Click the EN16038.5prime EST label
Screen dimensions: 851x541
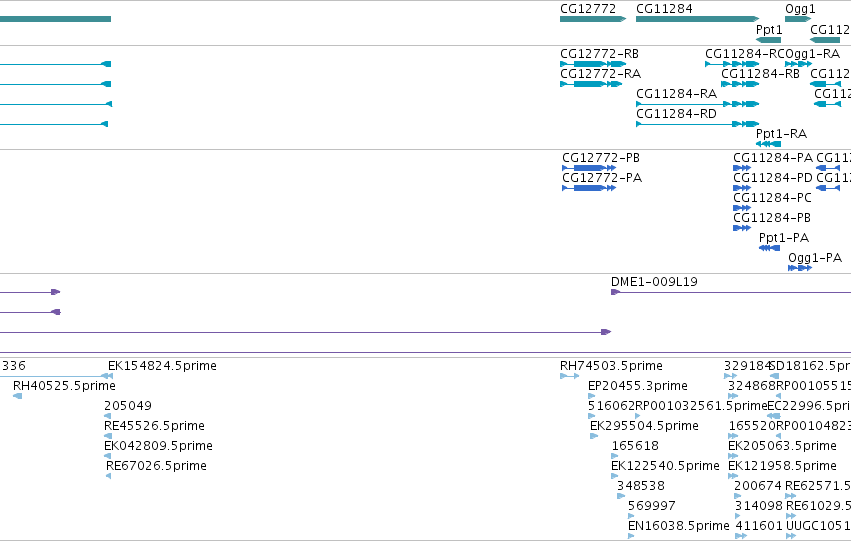(678, 525)
